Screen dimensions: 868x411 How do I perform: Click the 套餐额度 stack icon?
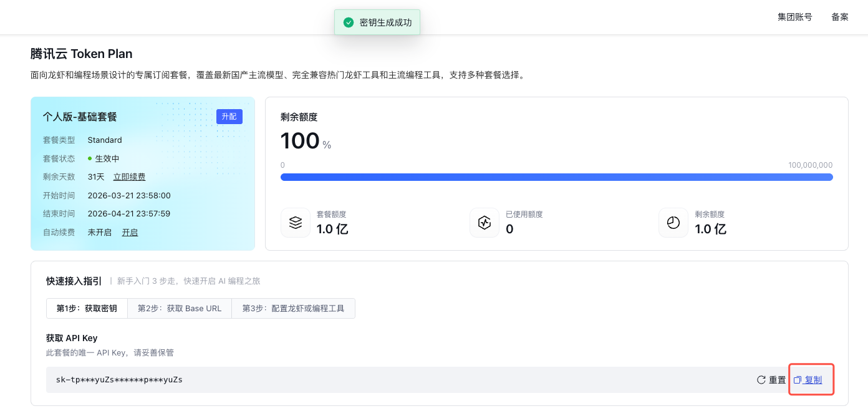pos(296,223)
